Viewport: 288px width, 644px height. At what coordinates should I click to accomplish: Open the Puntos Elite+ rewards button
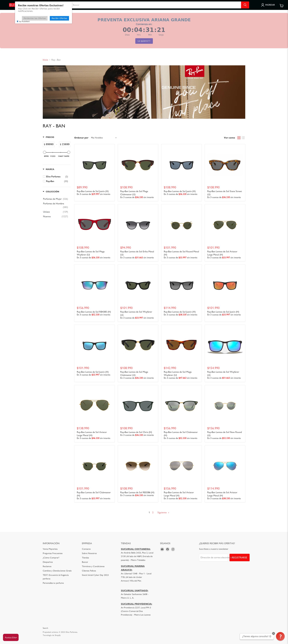(11, 638)
